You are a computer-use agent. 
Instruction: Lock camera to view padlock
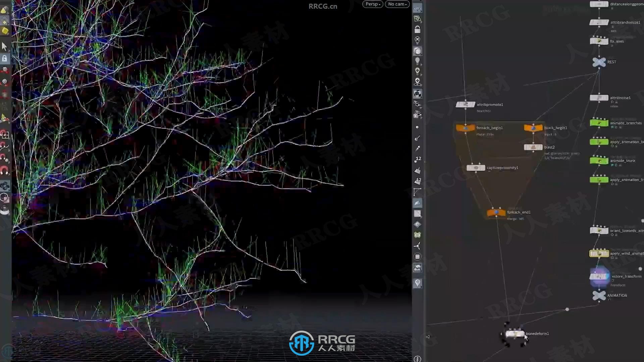click(x=417, y=29)
